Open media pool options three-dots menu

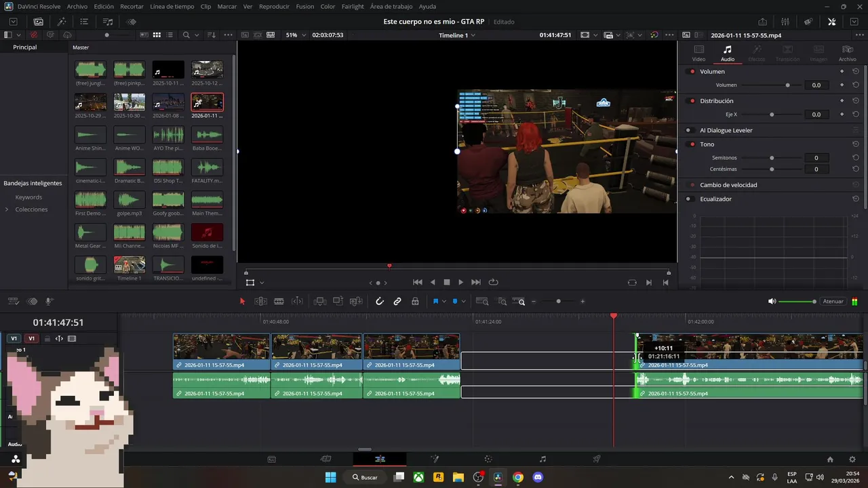point(228,35)
